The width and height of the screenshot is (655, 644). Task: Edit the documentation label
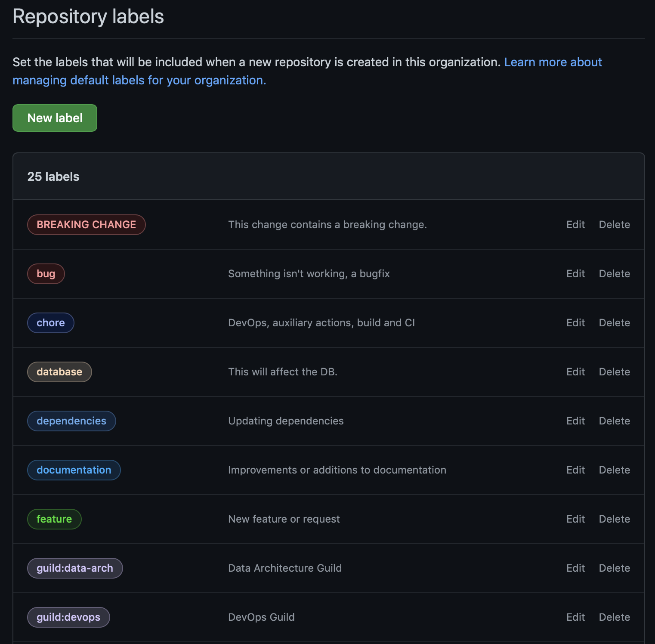[x=575, y=470]
